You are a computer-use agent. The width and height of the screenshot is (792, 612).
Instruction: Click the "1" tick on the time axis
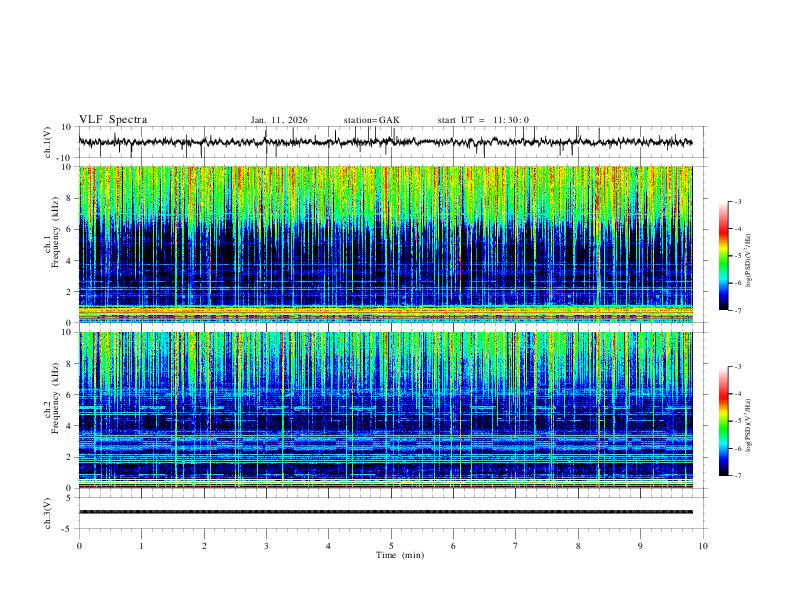tap(141, 546)
